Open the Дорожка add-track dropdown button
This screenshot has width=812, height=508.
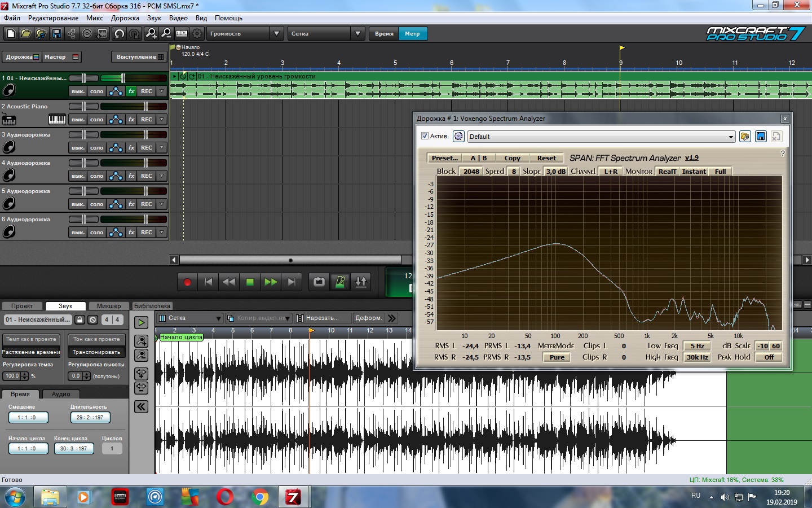click(21, 57)
